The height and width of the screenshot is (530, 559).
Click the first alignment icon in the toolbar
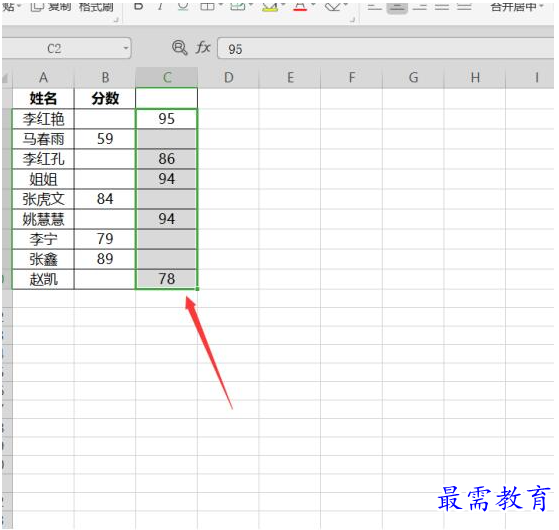374,6
